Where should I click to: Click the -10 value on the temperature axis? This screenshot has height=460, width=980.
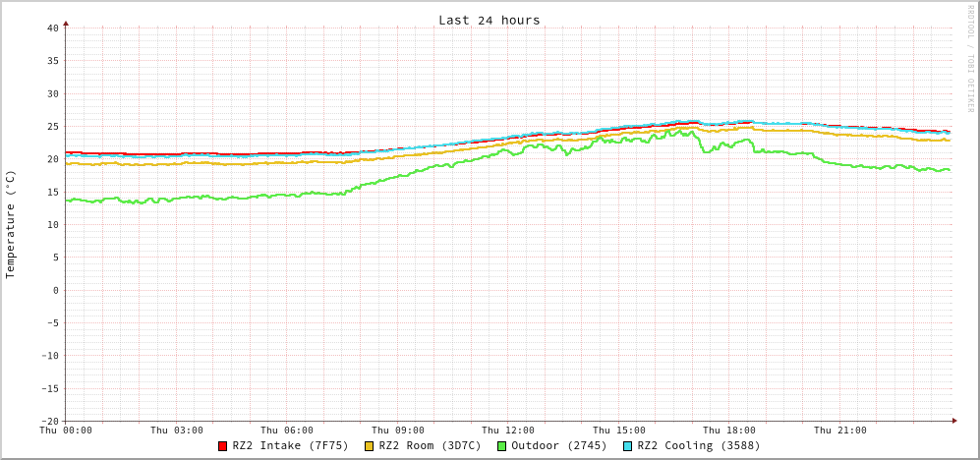coord(49,356)
